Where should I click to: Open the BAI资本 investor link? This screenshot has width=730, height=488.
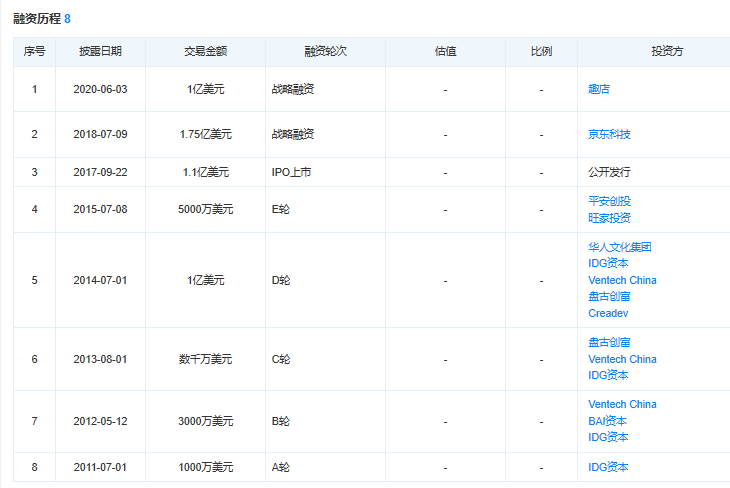pos(607,421)
